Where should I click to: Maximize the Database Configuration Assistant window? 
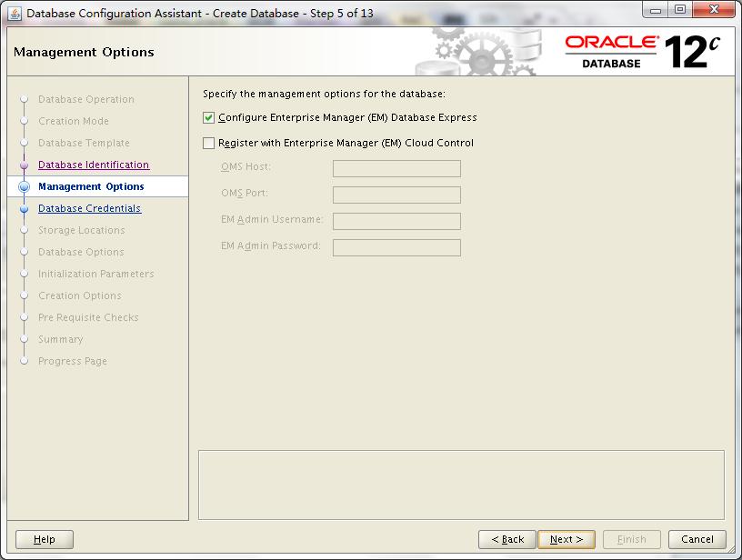[680, 10]
